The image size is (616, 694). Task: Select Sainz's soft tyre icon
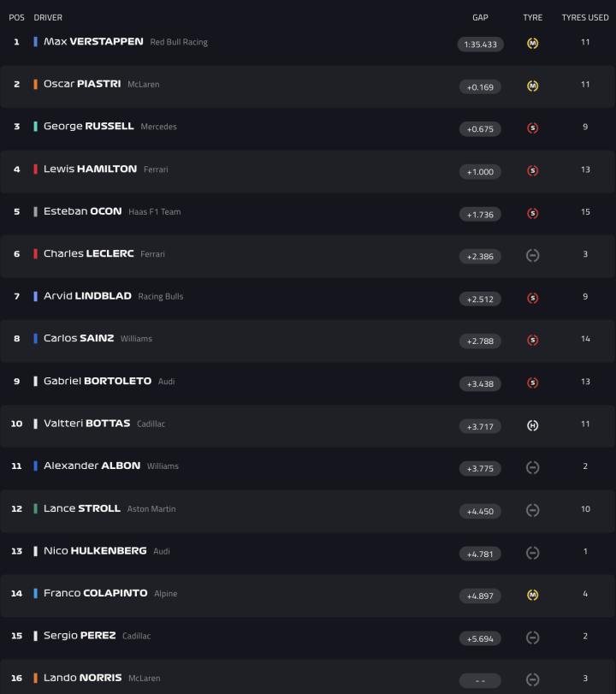[x=532, y=340]
